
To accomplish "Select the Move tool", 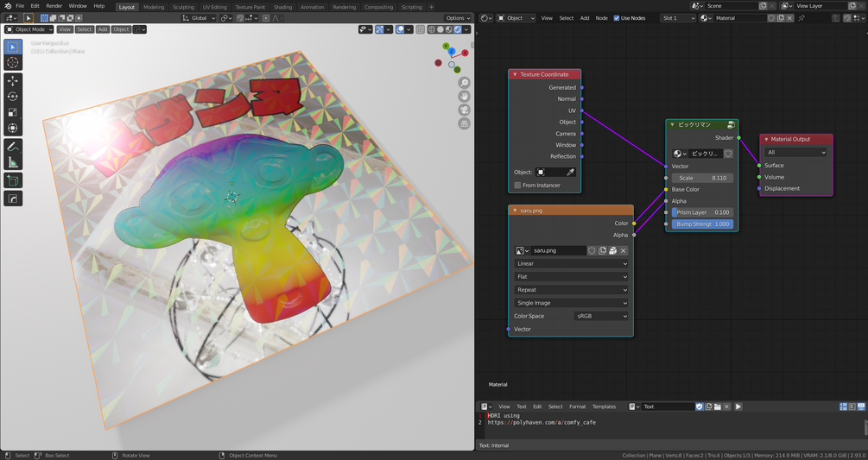I will coord(13,81).
